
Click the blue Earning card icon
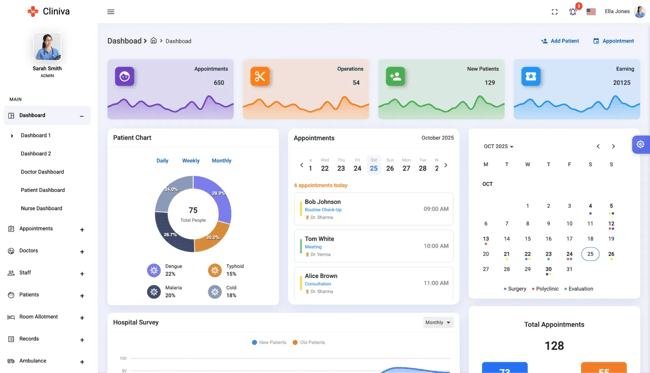531,76
